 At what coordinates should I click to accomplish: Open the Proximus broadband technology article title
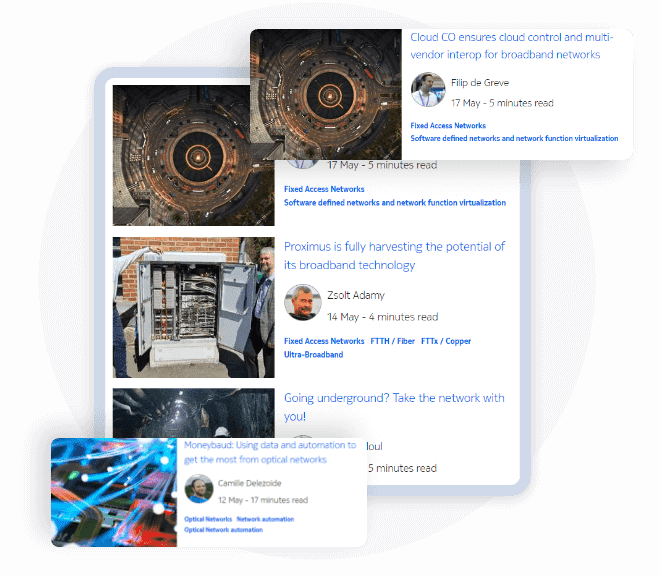[x=394, y=256]
